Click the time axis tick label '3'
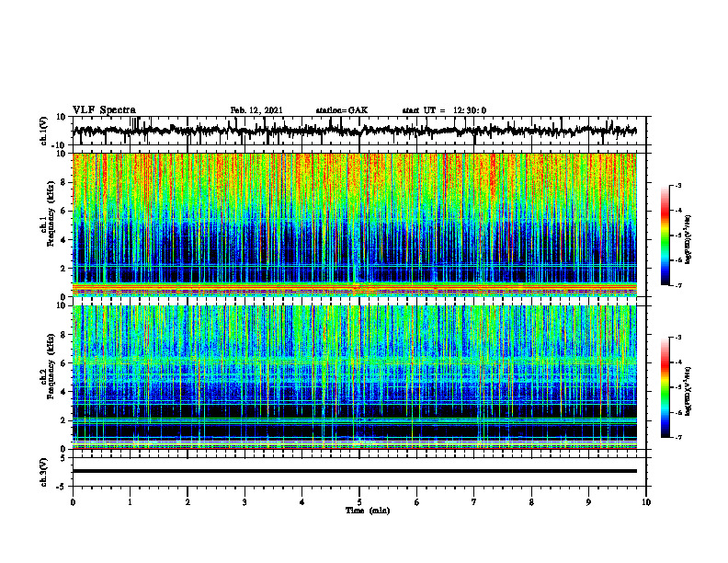 245,502
